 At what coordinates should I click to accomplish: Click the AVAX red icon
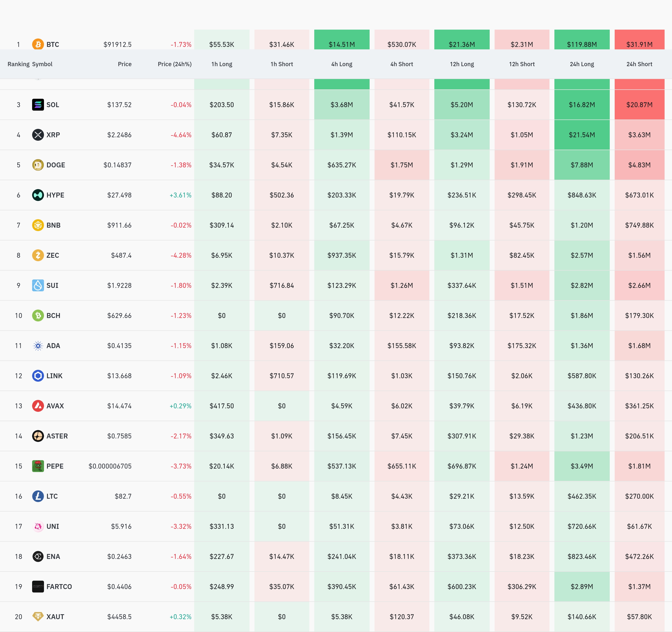point(38,406)
